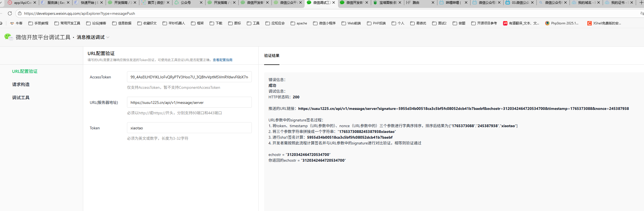Close the 公众号 tab
Screen dimensions: 644x211
201,2
